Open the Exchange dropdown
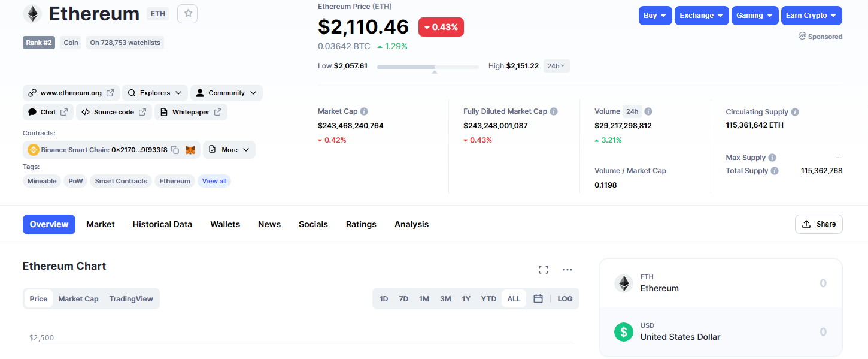868x359 pixels. (702, 16)
